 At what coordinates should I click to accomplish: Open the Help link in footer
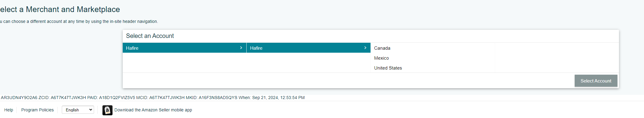[x=9, y=110]
